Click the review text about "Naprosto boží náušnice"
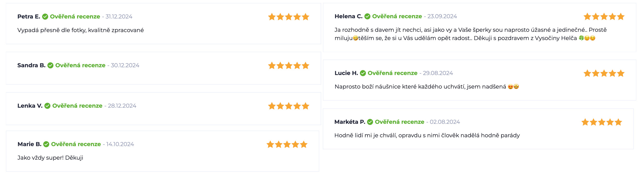 tap(420, 87)
